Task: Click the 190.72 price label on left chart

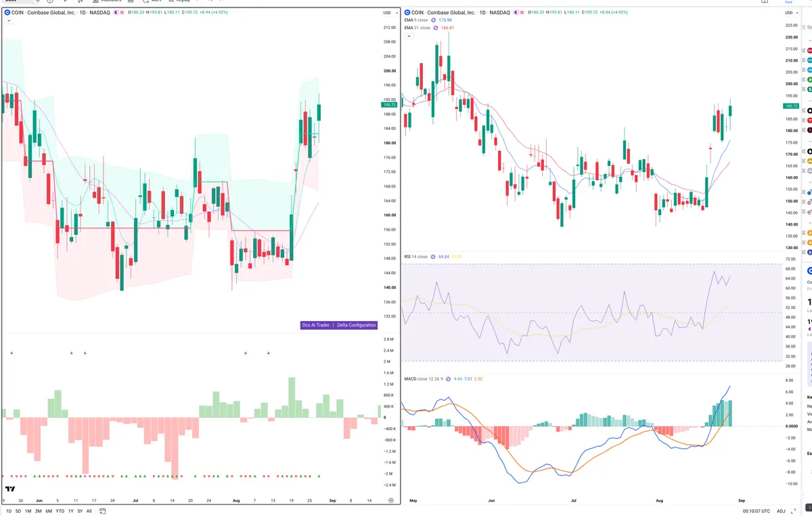Action: [x=388, y=106]
